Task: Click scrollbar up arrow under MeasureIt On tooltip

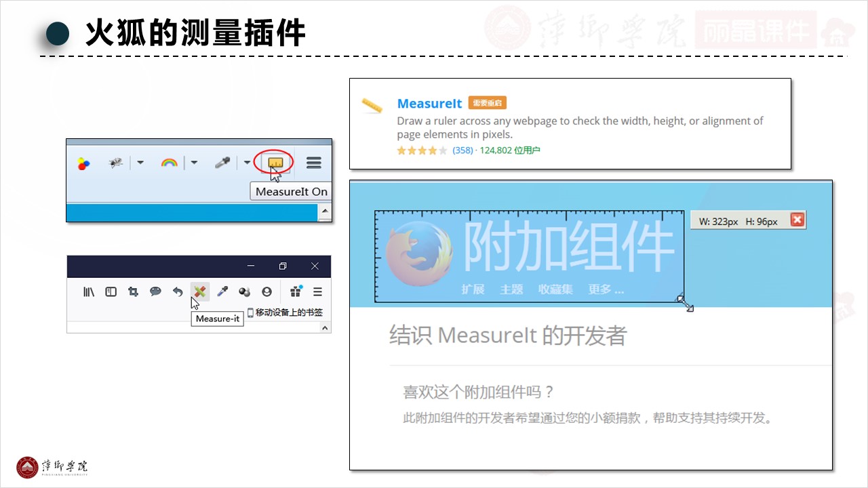Action: click(325, 211)
